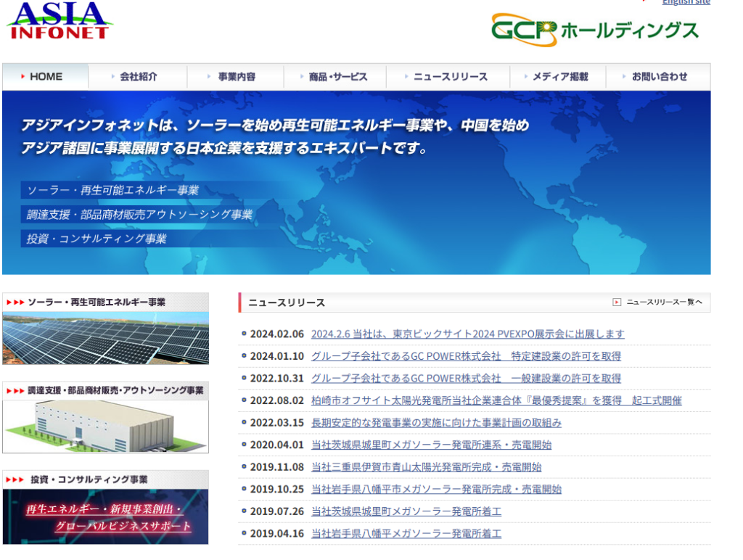Open the 2024 PVEXPO展示会 news link
This screenshot has height=560, width=743.
pos(467,334)
